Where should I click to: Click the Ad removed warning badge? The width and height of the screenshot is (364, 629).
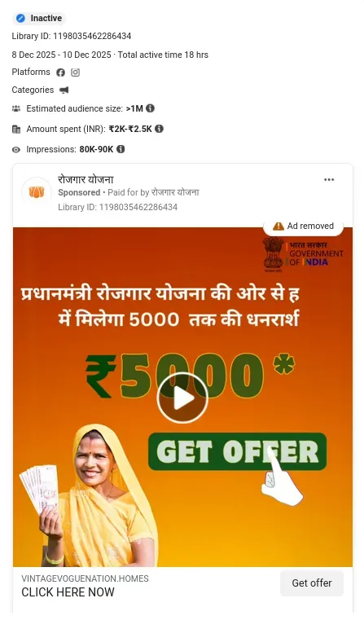point(304,227)
